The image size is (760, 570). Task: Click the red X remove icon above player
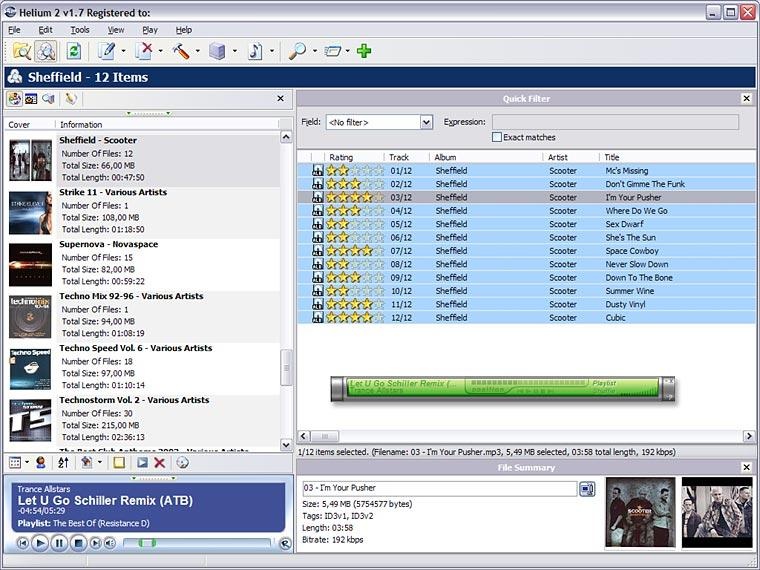159,462
